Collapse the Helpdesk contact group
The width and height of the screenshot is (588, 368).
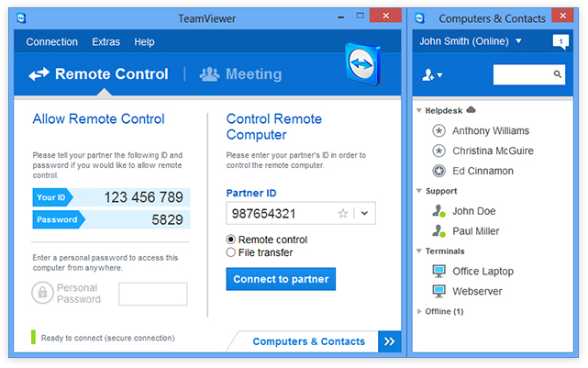419,110
